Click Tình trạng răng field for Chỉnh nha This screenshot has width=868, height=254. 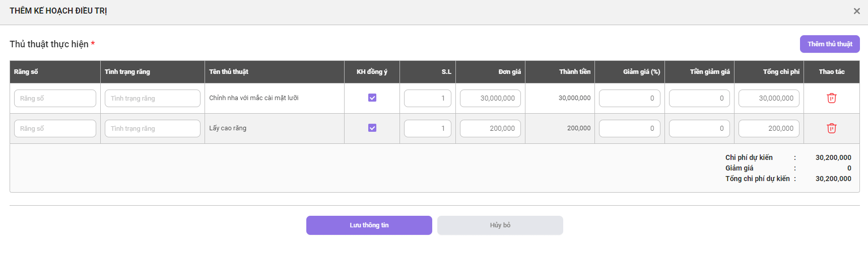coord(153,98)
